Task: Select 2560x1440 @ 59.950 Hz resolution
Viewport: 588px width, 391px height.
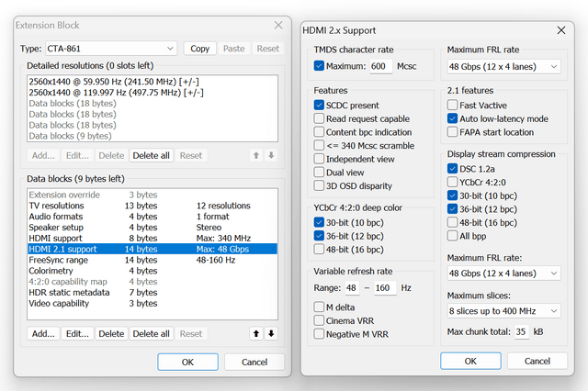Action: pyautogui.click(x=153, y=82)
